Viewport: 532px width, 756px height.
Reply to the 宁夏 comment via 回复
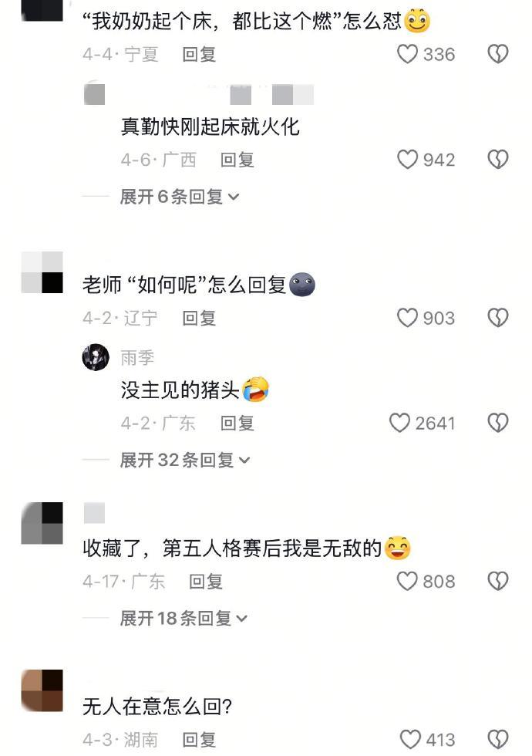(199, 55)
